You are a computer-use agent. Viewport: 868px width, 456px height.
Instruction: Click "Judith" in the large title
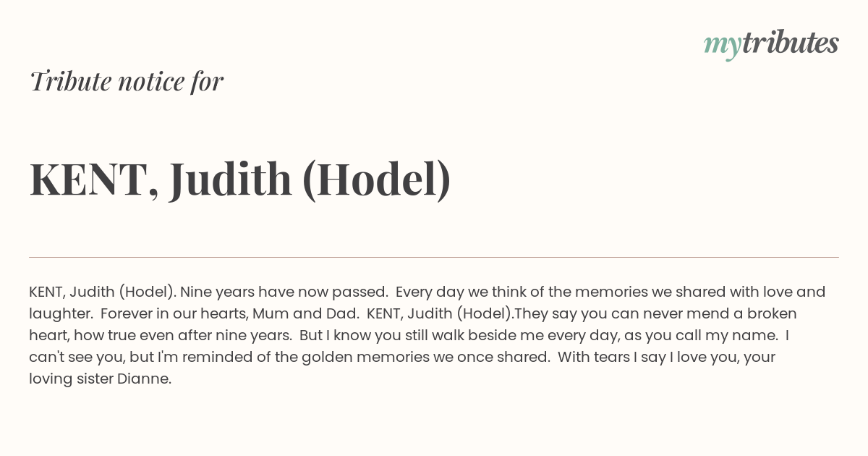coord(231,180)
